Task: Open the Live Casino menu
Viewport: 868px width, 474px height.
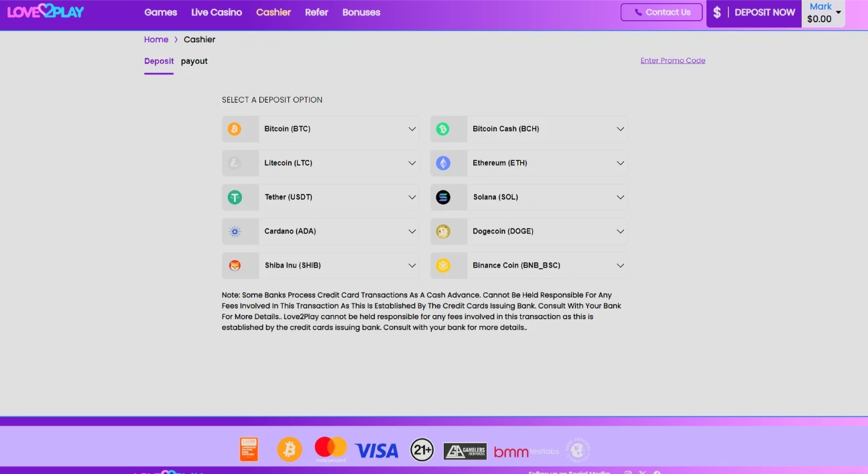Action: click(x=216, y=12)
